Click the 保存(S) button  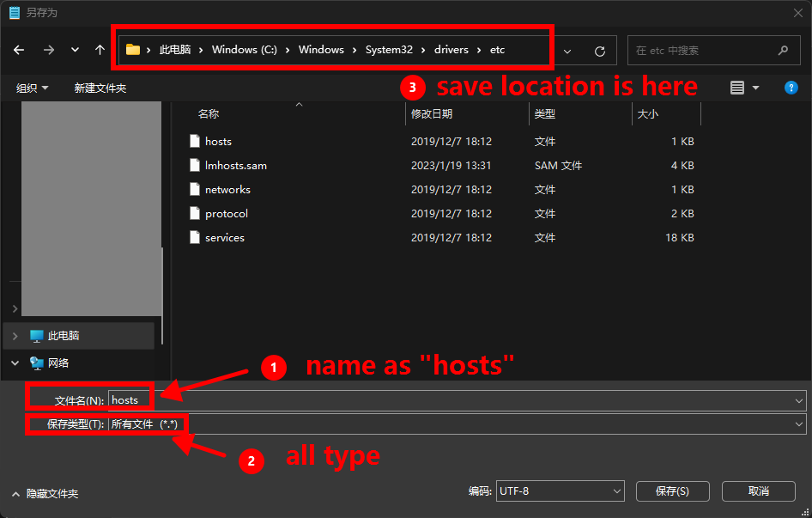[672, 491]
